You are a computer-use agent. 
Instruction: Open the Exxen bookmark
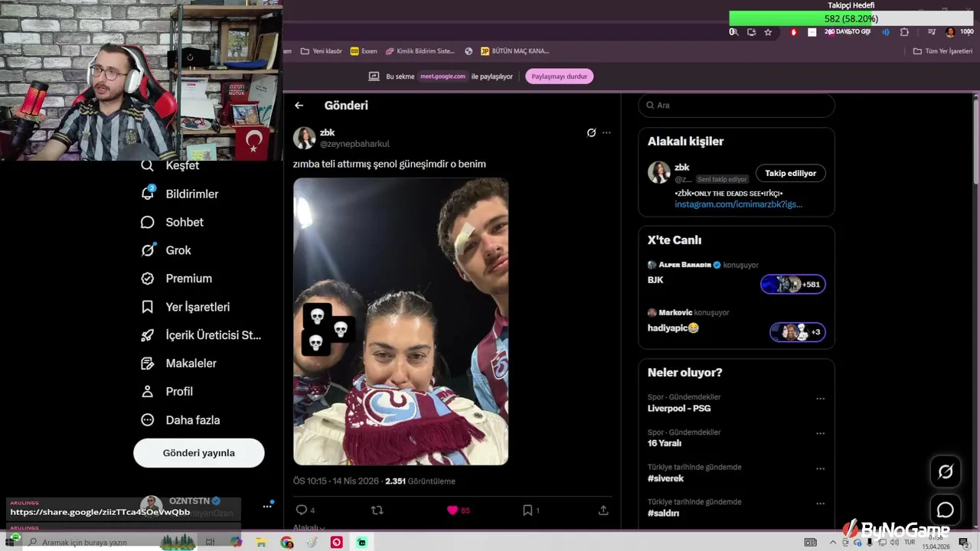(x=364, y=51)
